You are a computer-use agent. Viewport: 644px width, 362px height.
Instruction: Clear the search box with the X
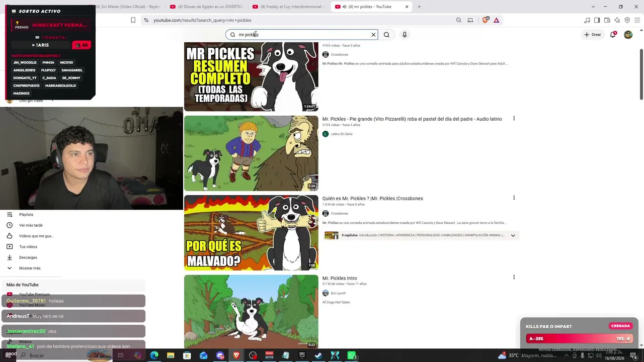[373, 35]
